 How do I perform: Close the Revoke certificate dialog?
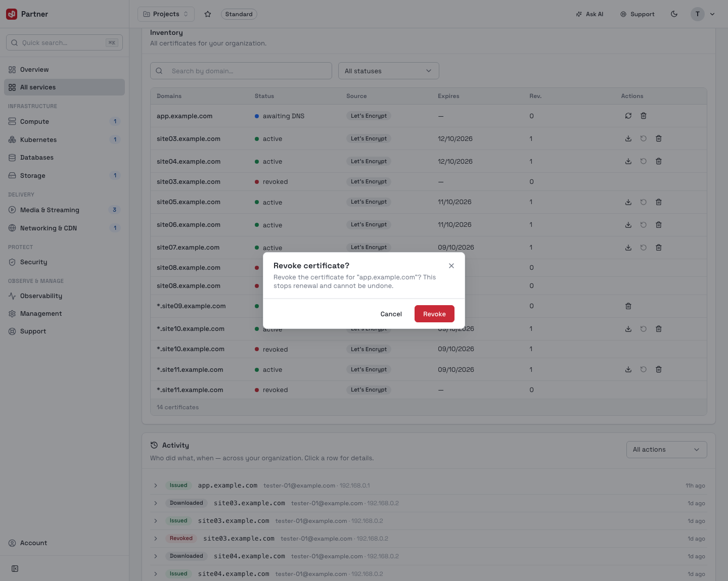(451, 266)
